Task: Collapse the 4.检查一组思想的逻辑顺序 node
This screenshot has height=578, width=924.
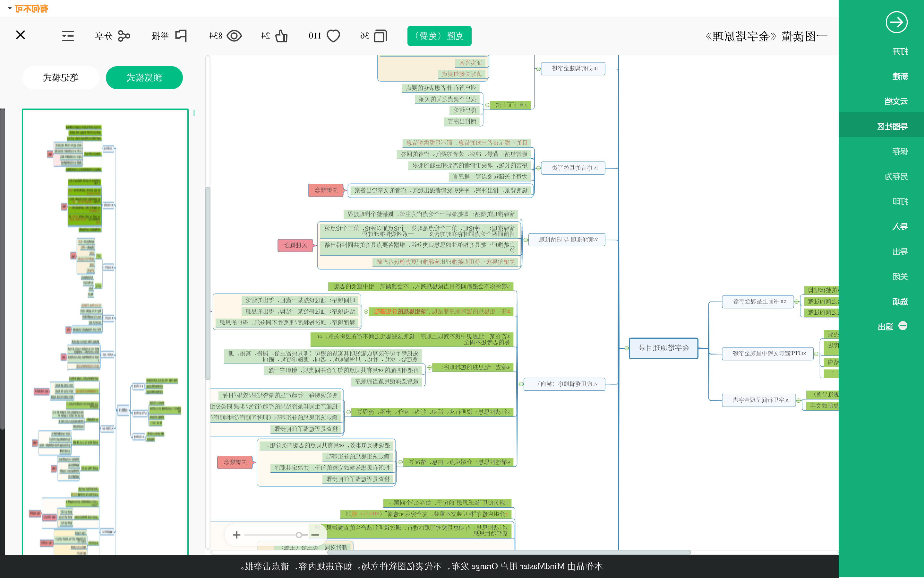Action: (x=429, y=367)
